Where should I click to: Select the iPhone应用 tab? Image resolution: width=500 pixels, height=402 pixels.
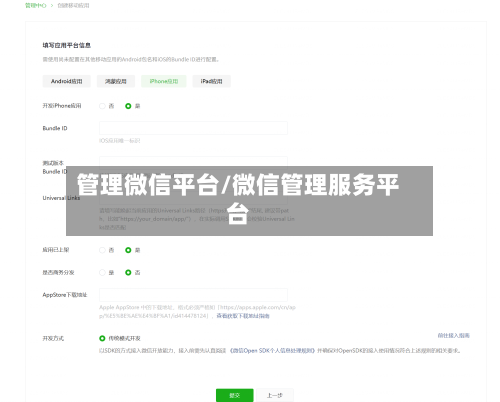click(164, 81)
